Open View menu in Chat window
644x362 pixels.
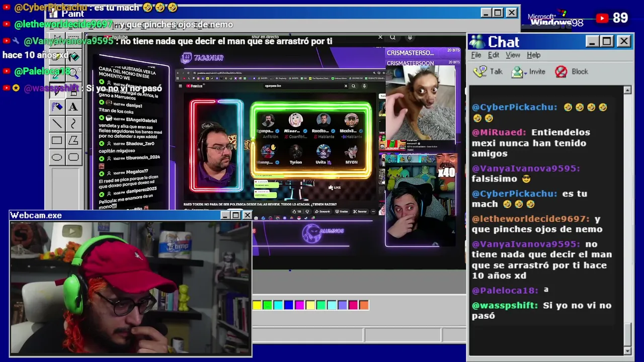point(513,55)
